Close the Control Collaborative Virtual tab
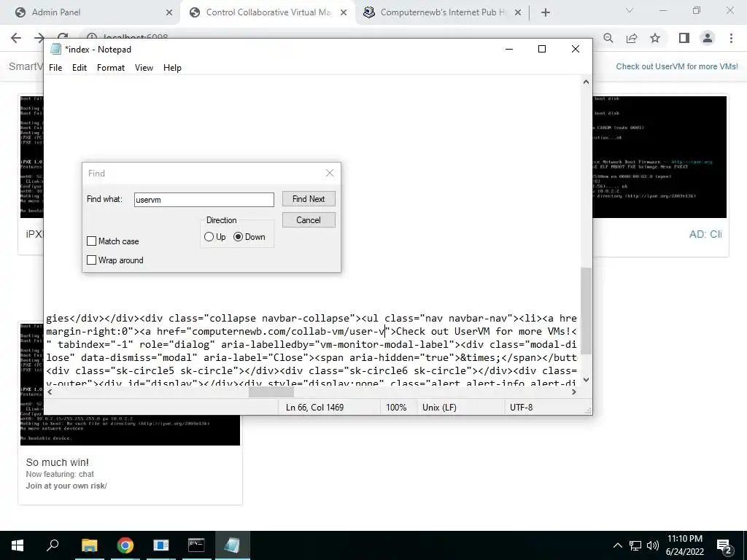The image size is (747, 560). click(x=344, y=12)
